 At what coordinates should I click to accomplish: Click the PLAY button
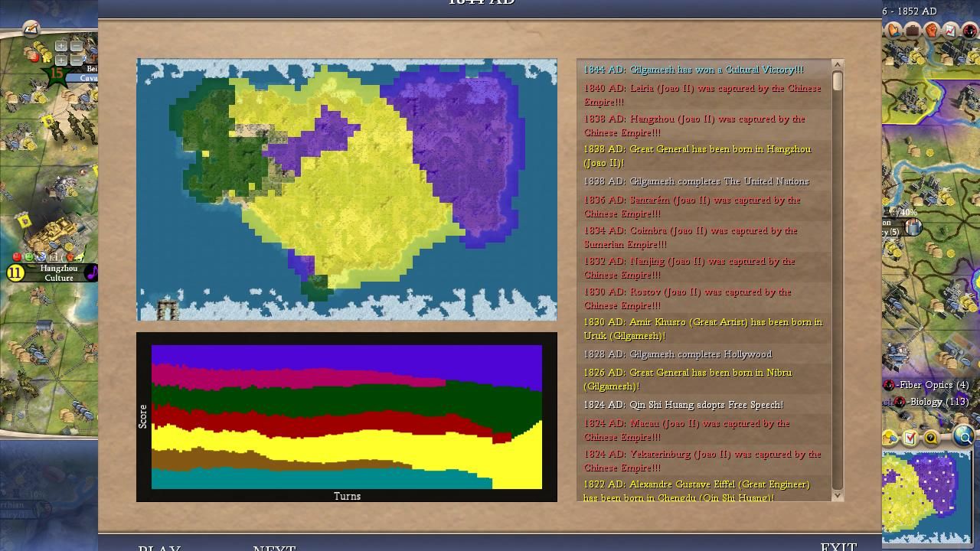pos(159,548)
